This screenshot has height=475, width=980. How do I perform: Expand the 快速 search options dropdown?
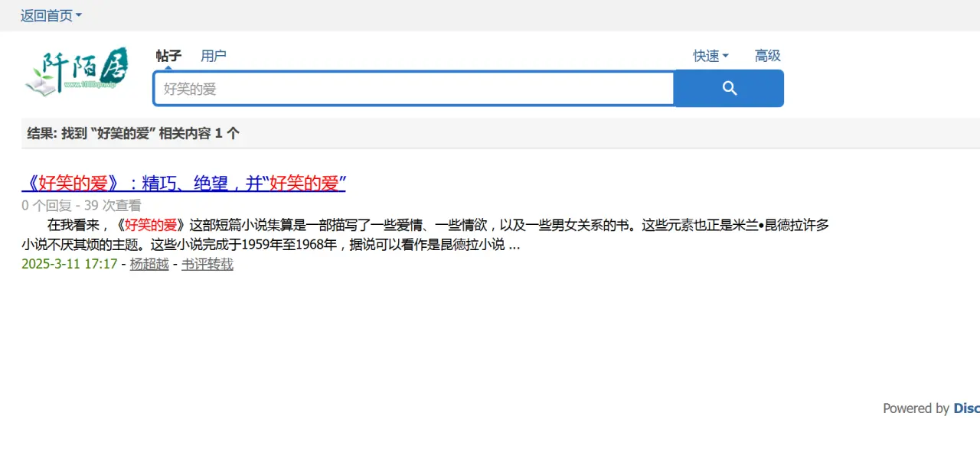pos(710,56)
